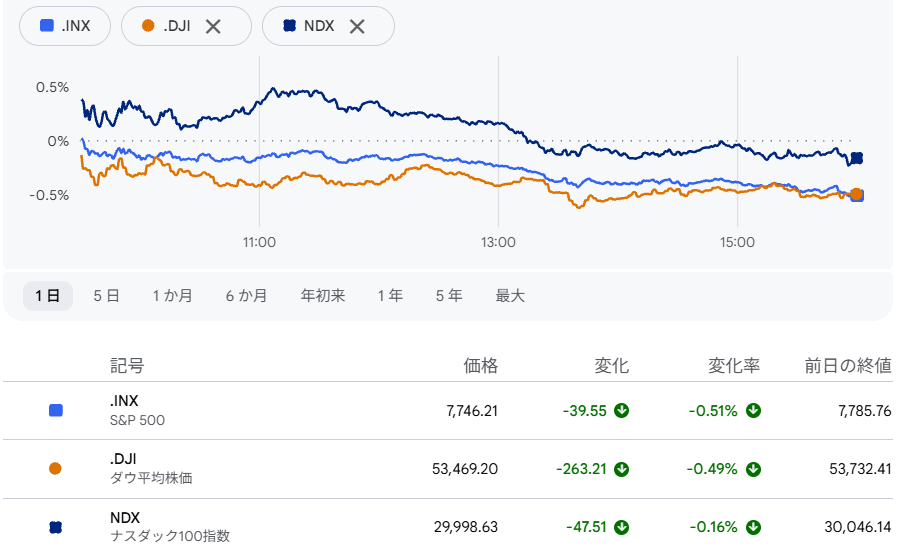
Task: Switch to 6か月 time range
Action: [x=246, y=296]
